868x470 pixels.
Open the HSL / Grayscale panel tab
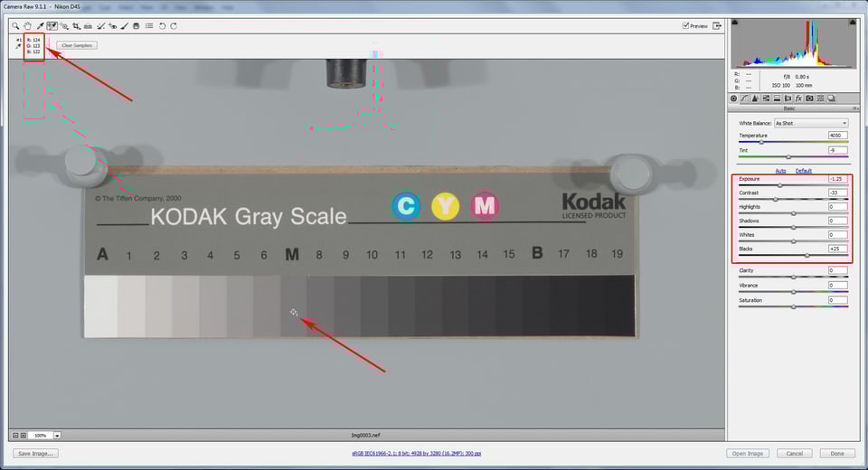click(x=766, y=98)
